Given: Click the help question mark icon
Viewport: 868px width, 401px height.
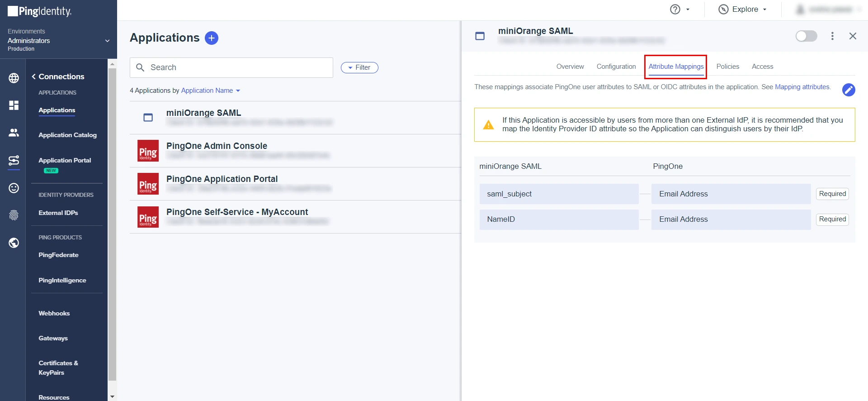Looking at the screenshot, I should (x=675, y=10).
